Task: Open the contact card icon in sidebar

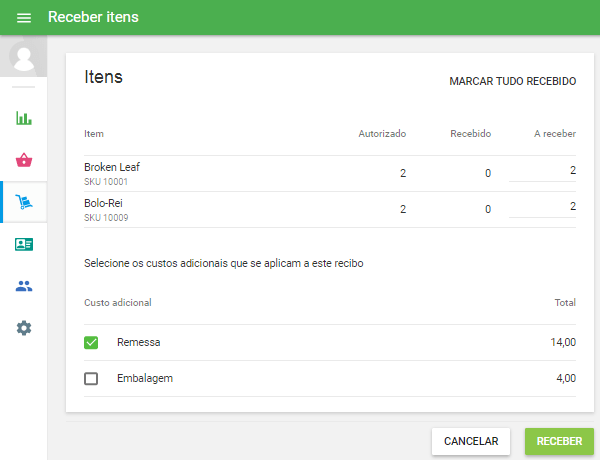Action: pos(24,244)
